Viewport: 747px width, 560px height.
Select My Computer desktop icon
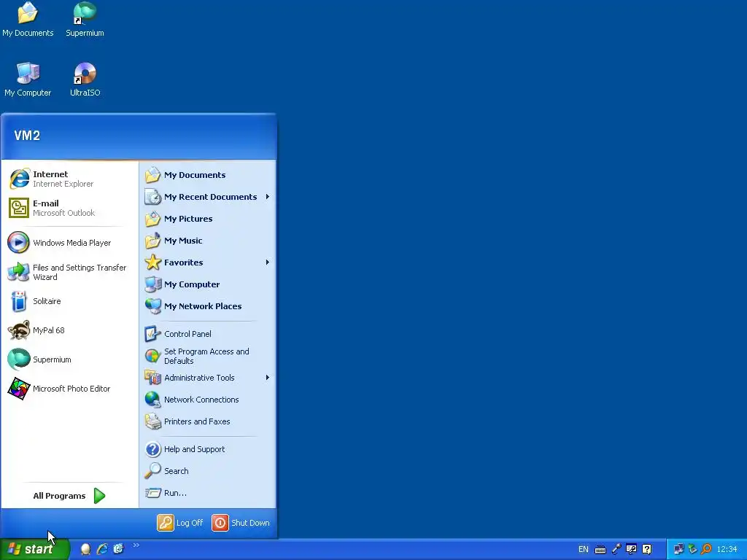click(x=28, y=79)
